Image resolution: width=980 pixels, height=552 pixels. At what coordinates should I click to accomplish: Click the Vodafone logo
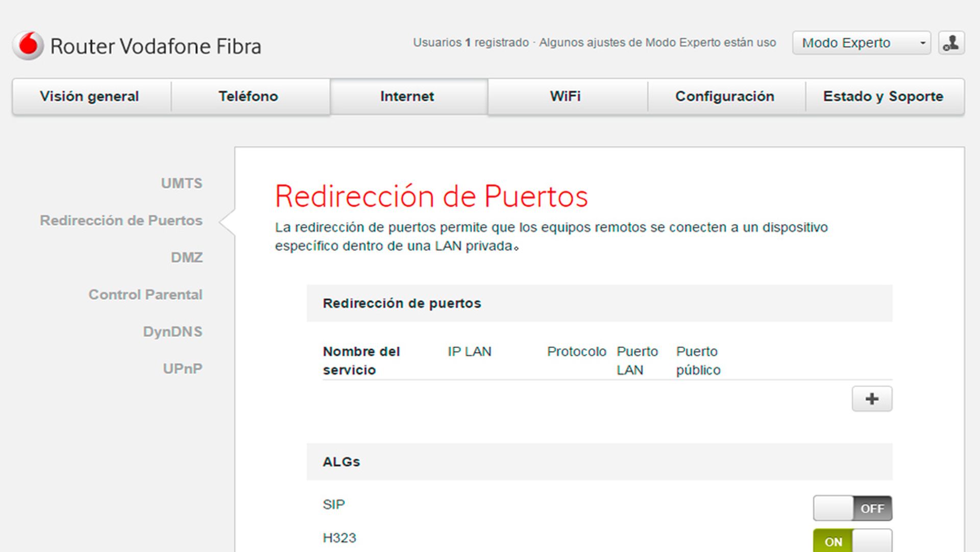tap(28, 45)
